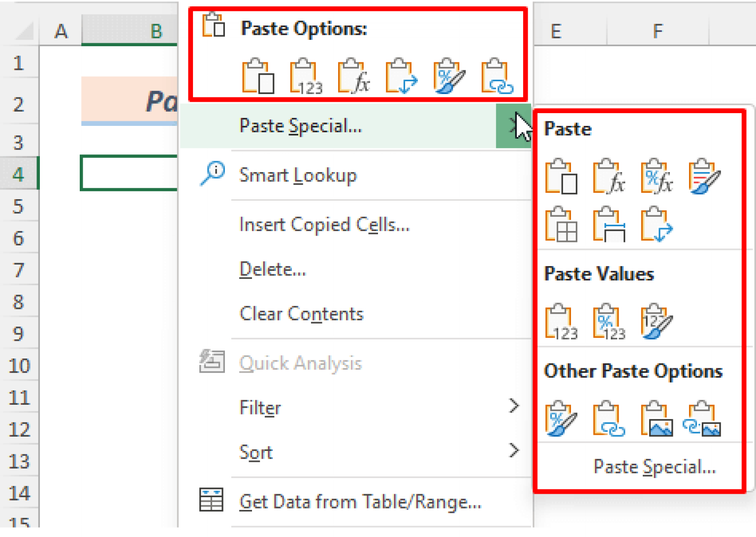Select column B header
Screen dimensions: 756x537
(x=130, y=31)
